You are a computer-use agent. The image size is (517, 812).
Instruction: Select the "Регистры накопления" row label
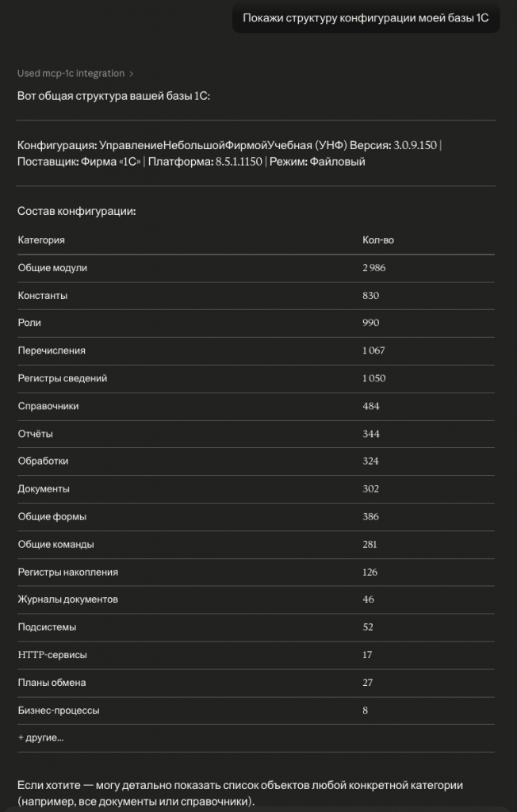[x=68, y=572]
